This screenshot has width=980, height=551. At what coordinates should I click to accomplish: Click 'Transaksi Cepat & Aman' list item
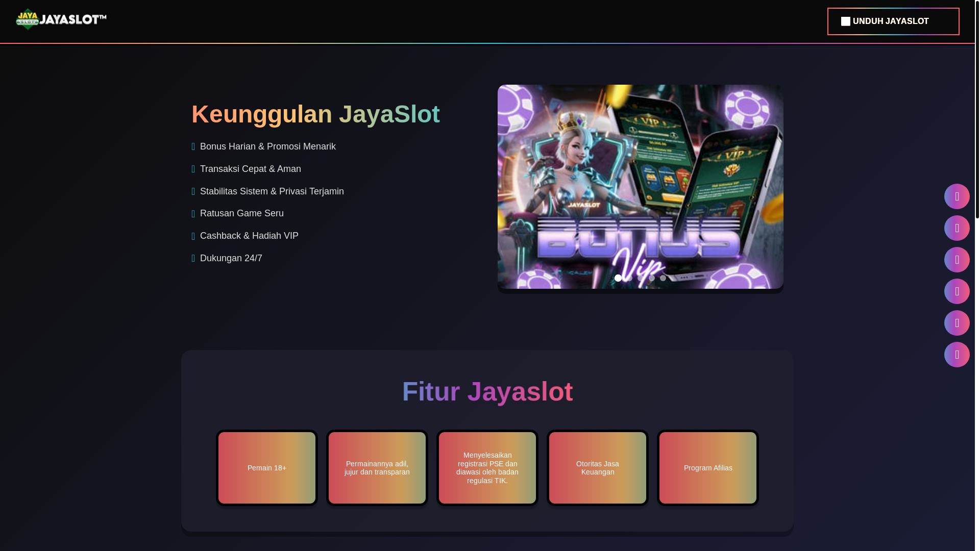point(251,169)
